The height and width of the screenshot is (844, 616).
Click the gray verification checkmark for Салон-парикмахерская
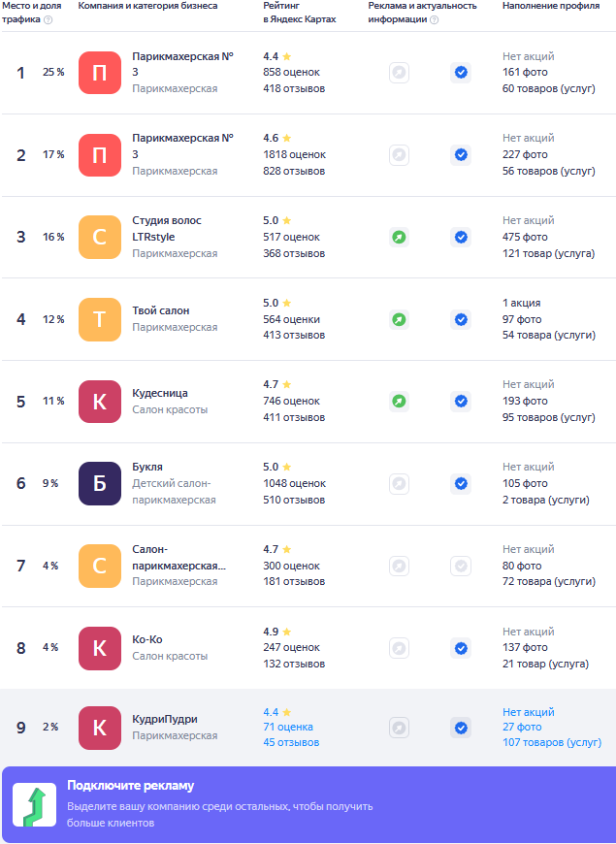pos(461,566)
